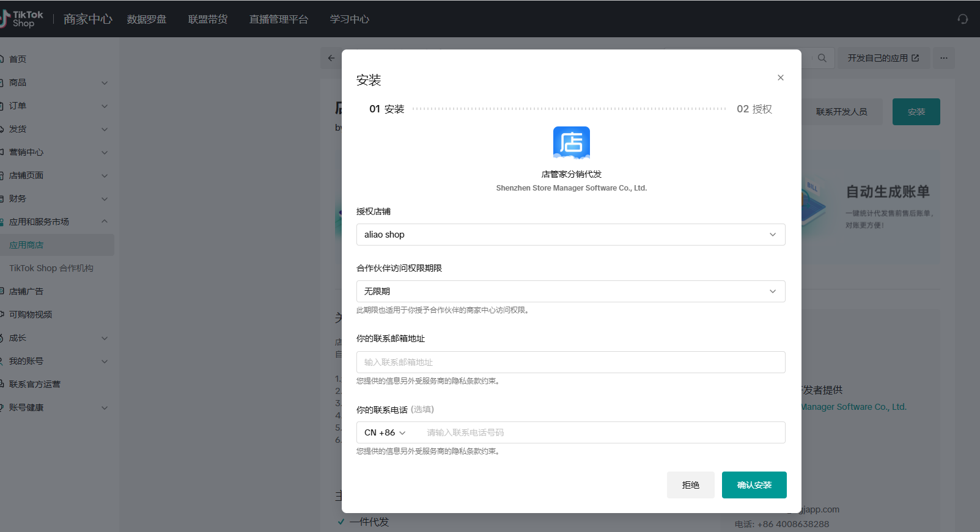Expand the 发货 sidebar menu
Image resolution: width=980 pixels, height=532 pixels.
tap(57, 129)
